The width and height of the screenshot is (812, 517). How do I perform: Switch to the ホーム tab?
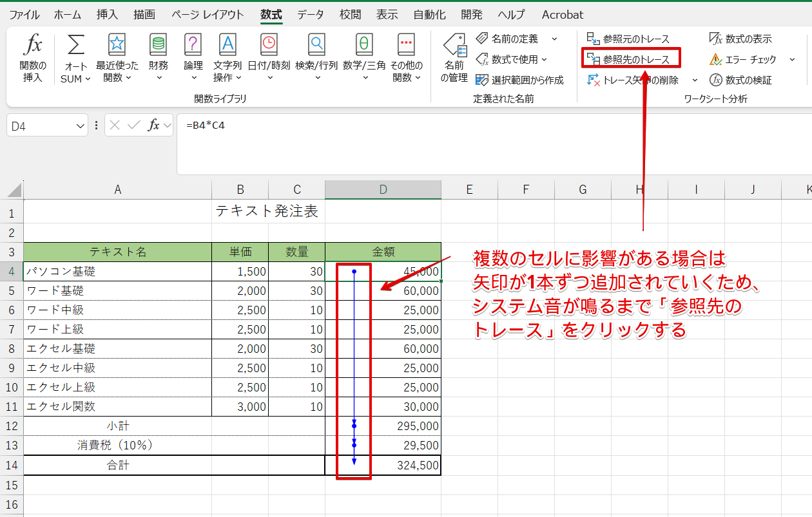pyautogui.click(x=68, y=14)
